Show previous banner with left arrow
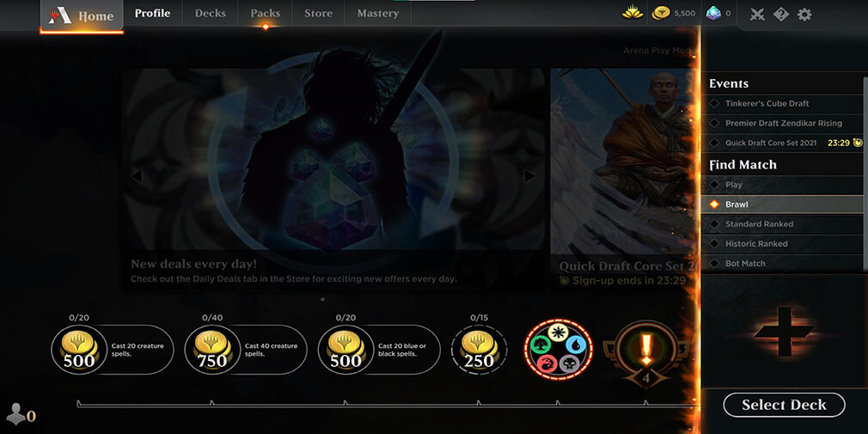This screenshot has width=868, height=434. point(137,176)
